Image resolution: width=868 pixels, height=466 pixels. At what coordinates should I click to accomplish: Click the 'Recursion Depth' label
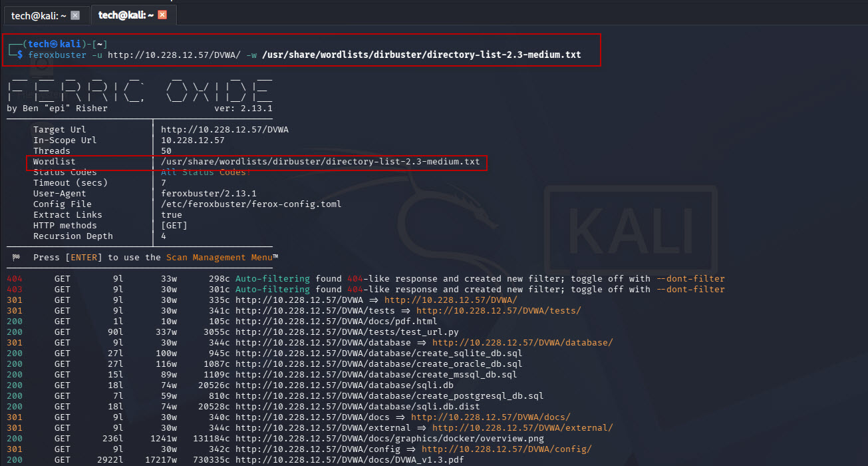click(73, 236)
